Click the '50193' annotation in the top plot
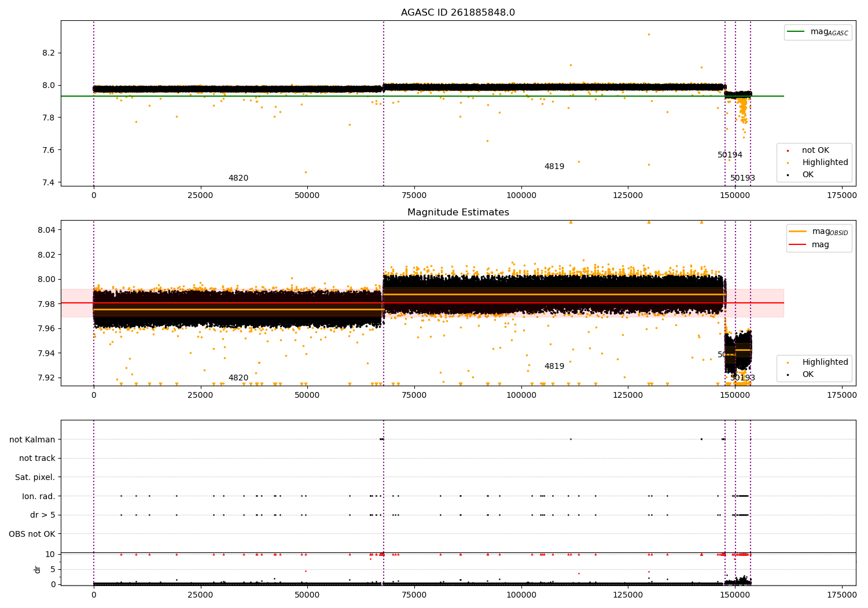868x608 pixels. 742,178
